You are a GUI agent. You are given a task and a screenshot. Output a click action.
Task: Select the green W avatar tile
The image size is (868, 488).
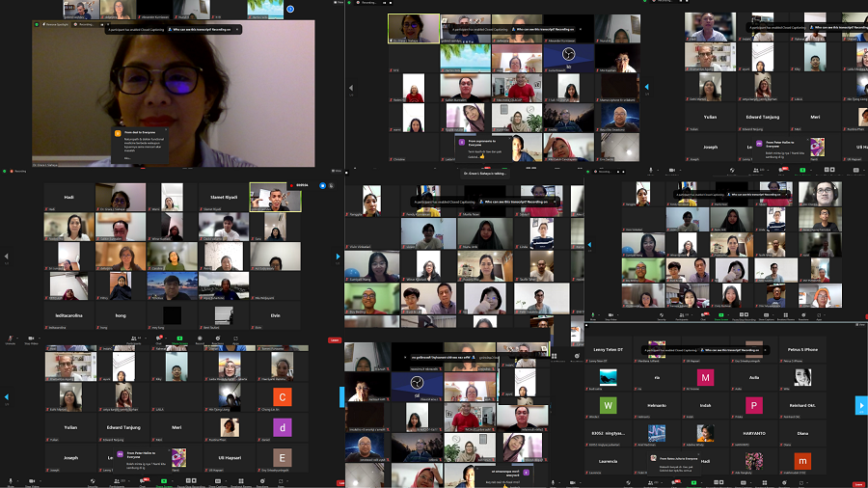point(608,405)
